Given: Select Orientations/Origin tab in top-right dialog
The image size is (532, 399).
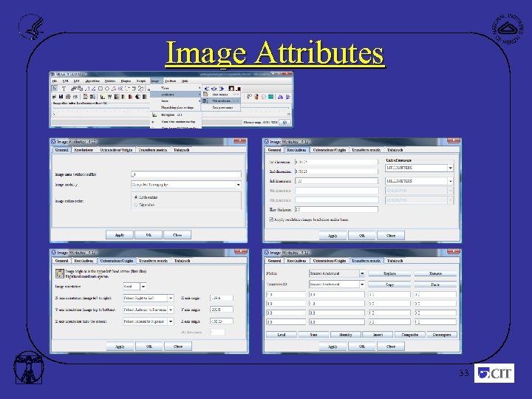Looking at the screenshot, I should tap(329, 149).
